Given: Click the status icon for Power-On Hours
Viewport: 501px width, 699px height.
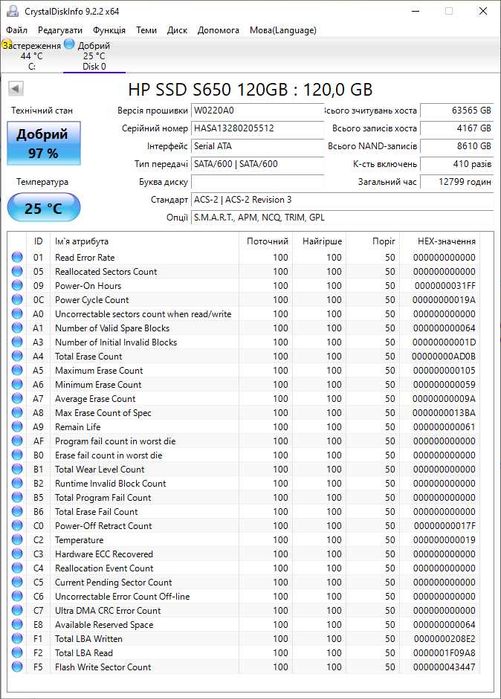Looking at the screenshot, I should 17,285.
